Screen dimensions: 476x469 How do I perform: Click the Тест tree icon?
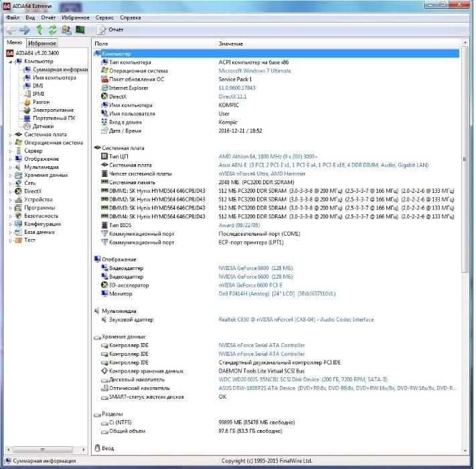coord(19,240)
